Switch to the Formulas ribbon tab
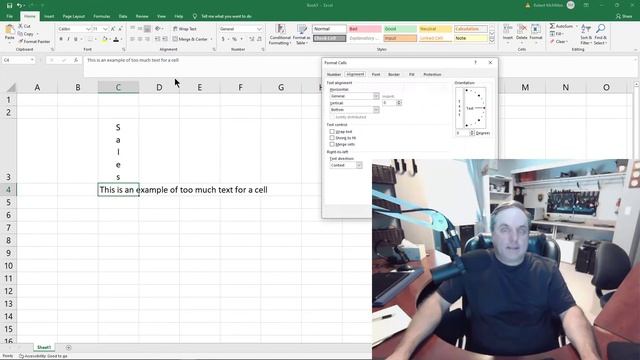Image resolution: width=640 pixels, height=360 pixels. point(102,16)
